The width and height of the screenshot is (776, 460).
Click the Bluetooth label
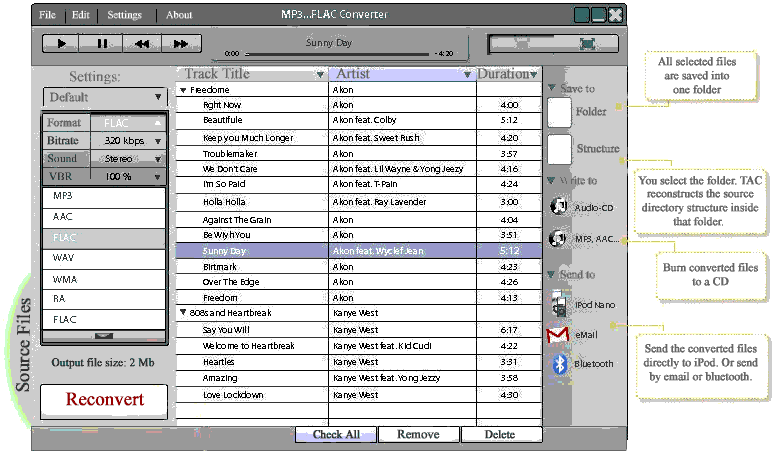[593, 364]
